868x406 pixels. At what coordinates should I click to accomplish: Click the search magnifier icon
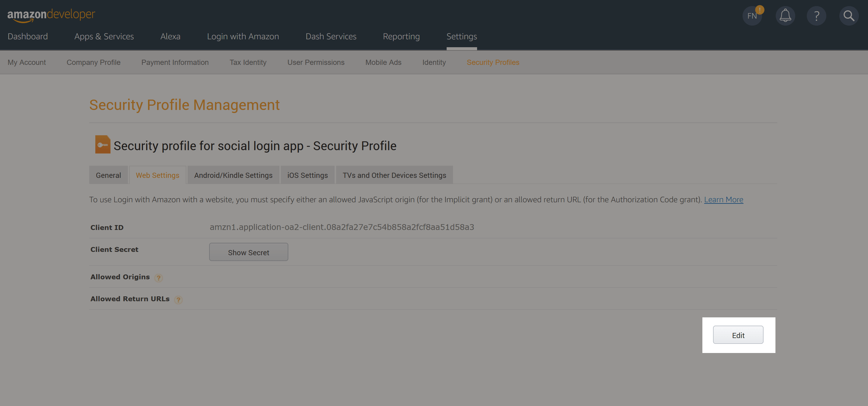(x=849, y=16)
